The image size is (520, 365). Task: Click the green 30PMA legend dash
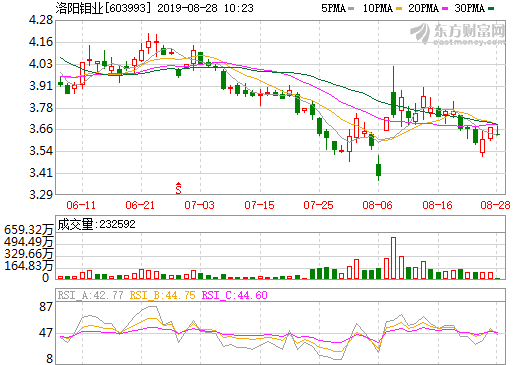point(491,9)
